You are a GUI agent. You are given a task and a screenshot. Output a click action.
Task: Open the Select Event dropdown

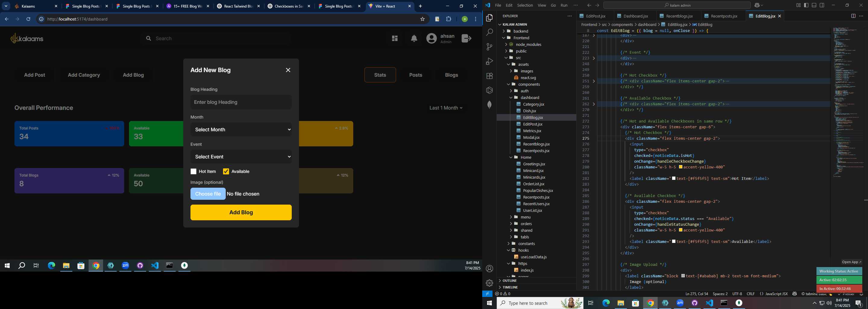click(241, 157)
